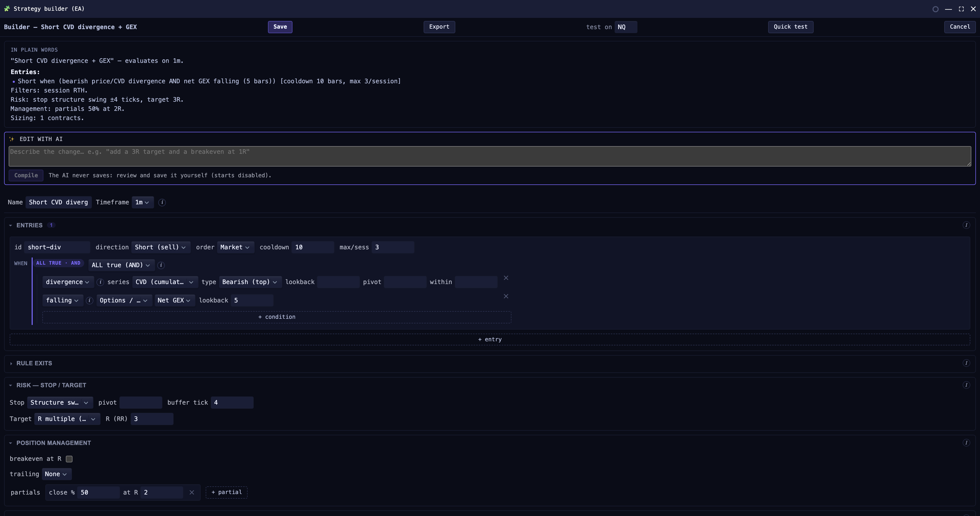The width and height of the screenshot is (980, 516).
Task: Open info icon for POSITION MANAGEMENT
Action: coord(966,443)
